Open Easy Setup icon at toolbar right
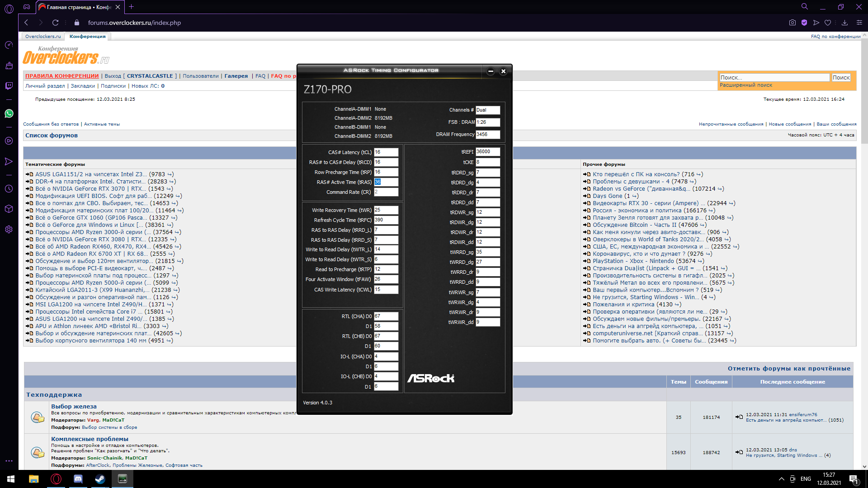The image size is (868, 488). (x=859, y=23)
